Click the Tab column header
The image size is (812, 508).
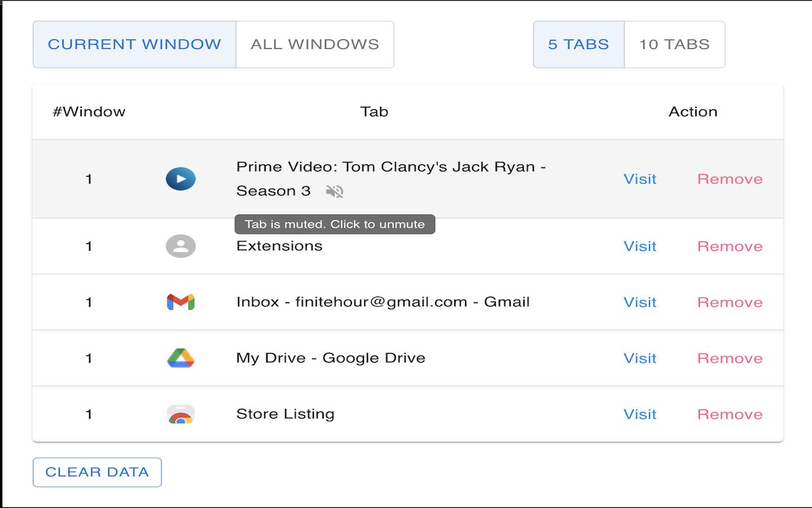click(374, 111)
